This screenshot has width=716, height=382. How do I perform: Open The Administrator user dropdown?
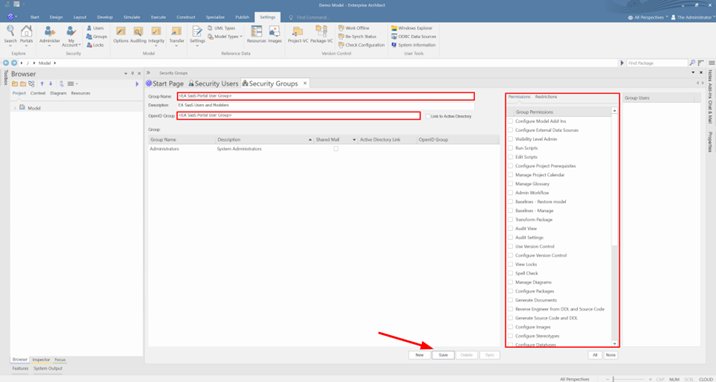(x=694, y=17)
